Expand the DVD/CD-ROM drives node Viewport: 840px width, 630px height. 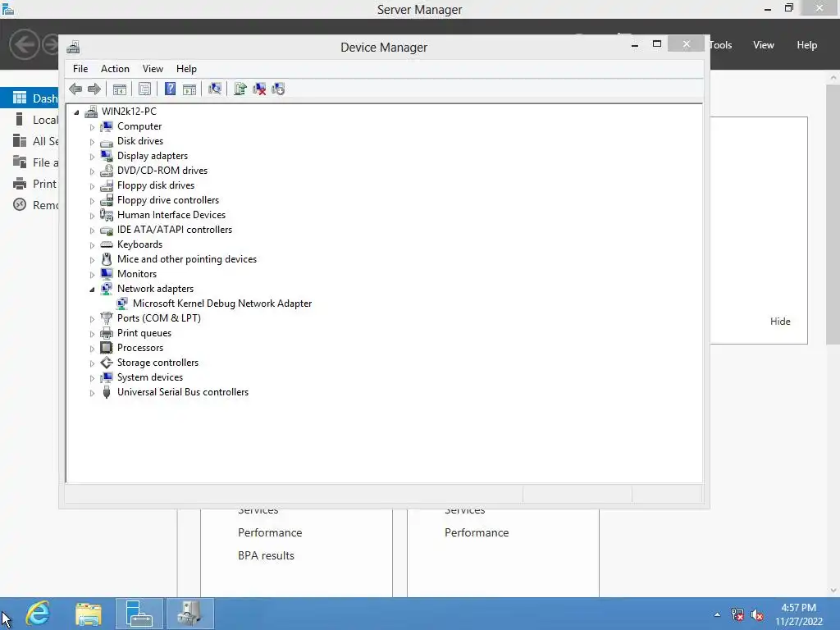point(92,171)
